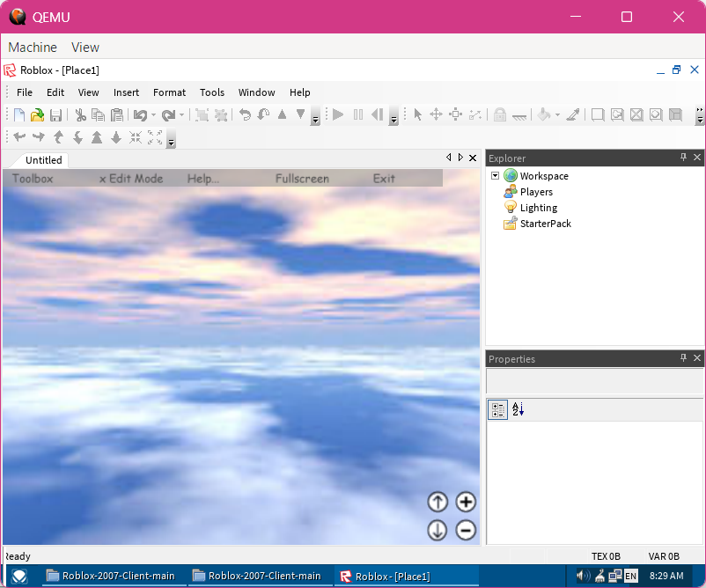Expand the camera toolbar overflow options

click(x=171, y=139)
